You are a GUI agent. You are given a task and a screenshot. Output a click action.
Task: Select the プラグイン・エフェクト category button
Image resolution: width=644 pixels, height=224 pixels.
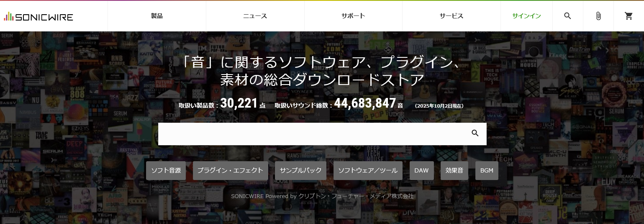(x=230, y=170)
